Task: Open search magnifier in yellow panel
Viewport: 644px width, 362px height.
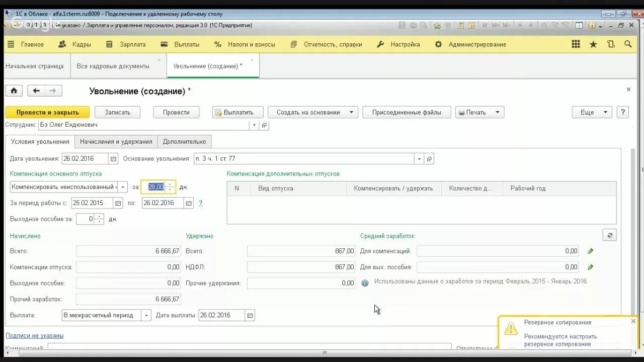Action: click(x=628, y=44)
